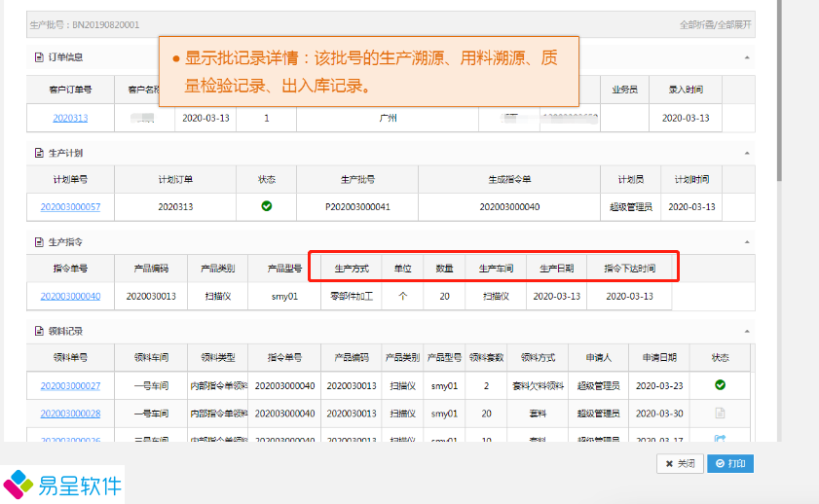Viewport: 819px width, 504px height.
Task: Click the 申请日期 column header
Action: pos(659,358)
